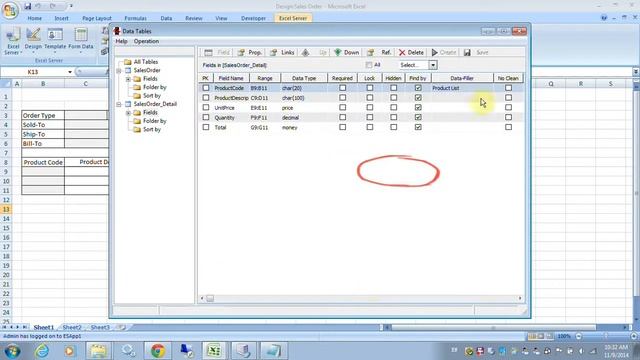This screenshot has width=640, height=360.
Task: Open the Operation menu
Action: click(x=146, y=41)
